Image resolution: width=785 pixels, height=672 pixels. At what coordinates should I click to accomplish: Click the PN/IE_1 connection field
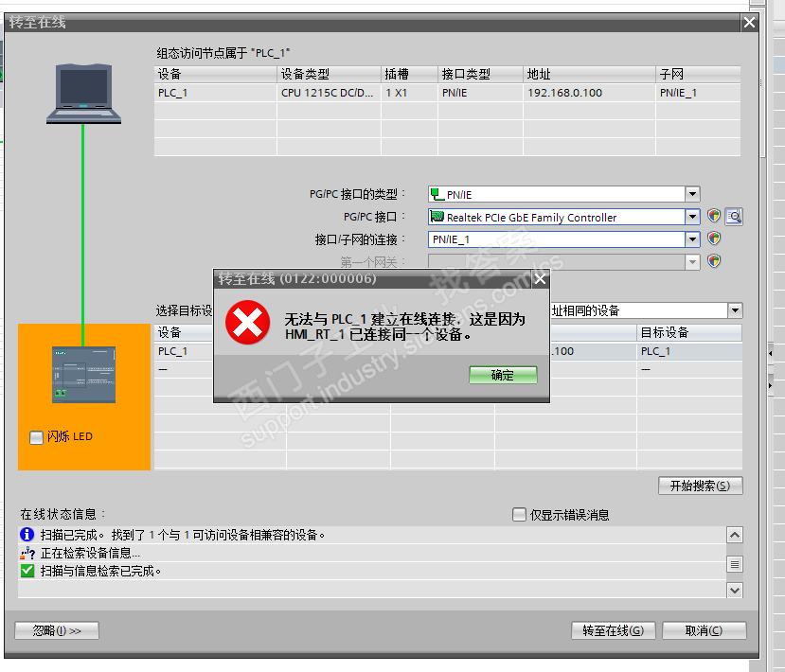(x=556, y=239)
